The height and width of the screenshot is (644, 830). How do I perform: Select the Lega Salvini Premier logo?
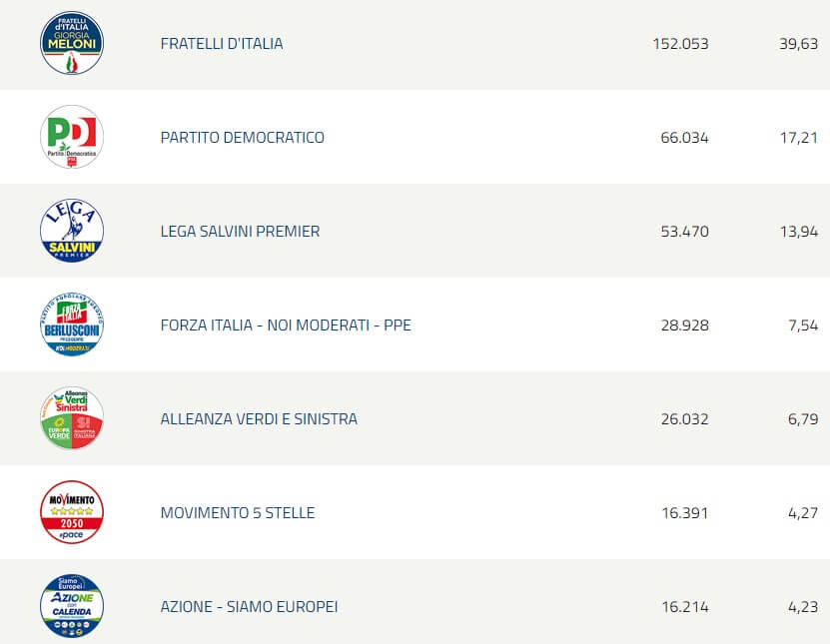[72, 231]
